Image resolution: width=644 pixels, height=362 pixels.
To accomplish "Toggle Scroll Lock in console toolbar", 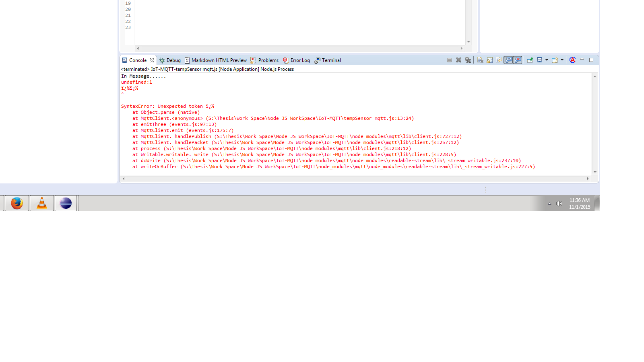I will click(x=489, y=60).
